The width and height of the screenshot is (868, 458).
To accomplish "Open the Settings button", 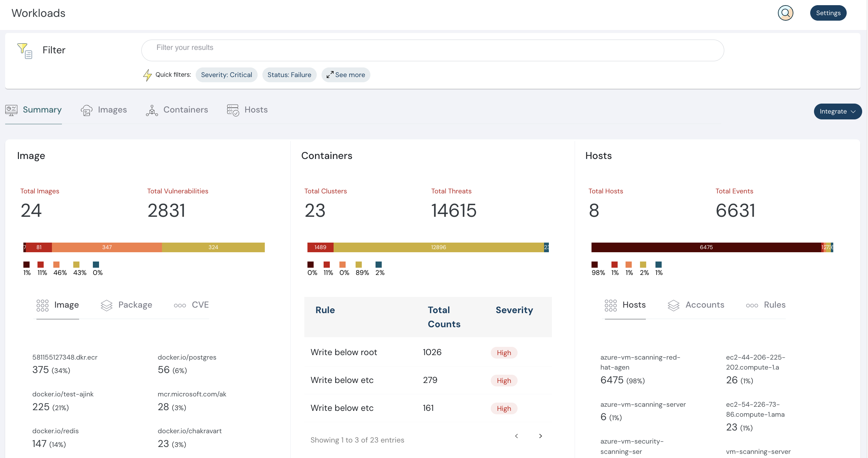I will click(828, 13).
